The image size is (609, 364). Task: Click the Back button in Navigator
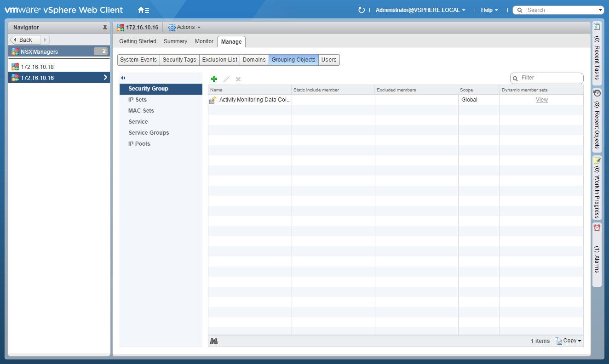[26, 40]
